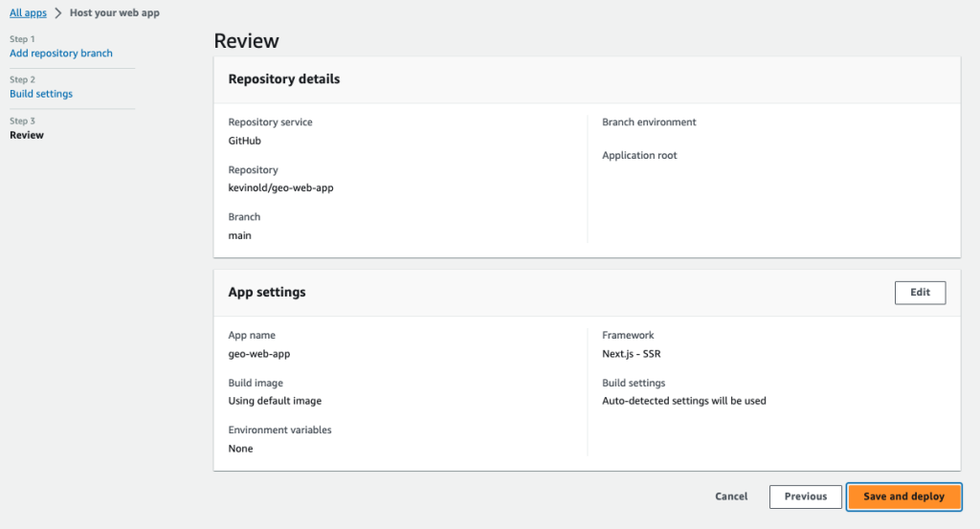Screen dimensions: 980x529
Task: Click the Host your web app breadcrumb
Action: click(115, 12)
